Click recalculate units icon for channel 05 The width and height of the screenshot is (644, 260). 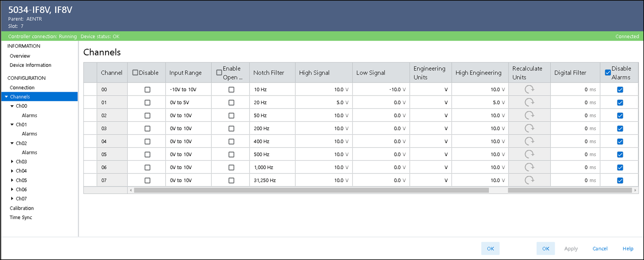529,154
